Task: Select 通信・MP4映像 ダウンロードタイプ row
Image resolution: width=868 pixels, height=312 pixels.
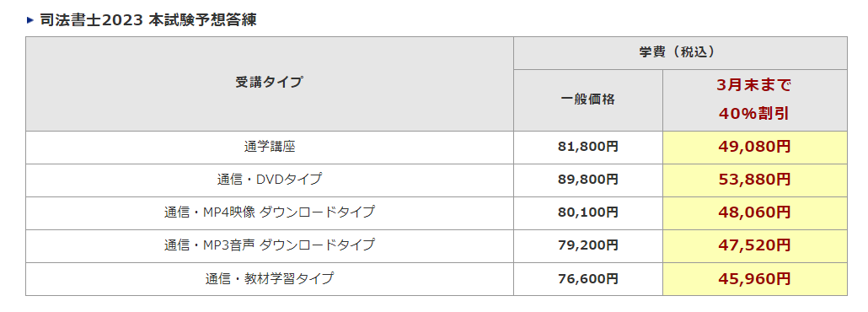Action: (x=270, y=212)
